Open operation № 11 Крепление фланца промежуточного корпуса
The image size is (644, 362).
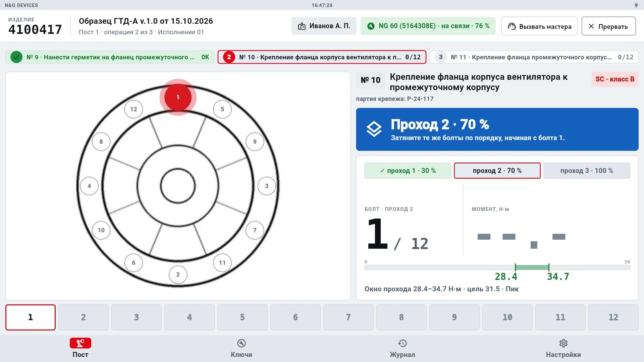coord(534,57)
